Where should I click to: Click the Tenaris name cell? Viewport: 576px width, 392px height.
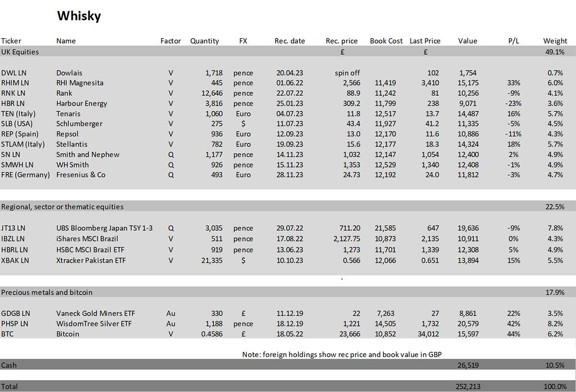[68, 114]
